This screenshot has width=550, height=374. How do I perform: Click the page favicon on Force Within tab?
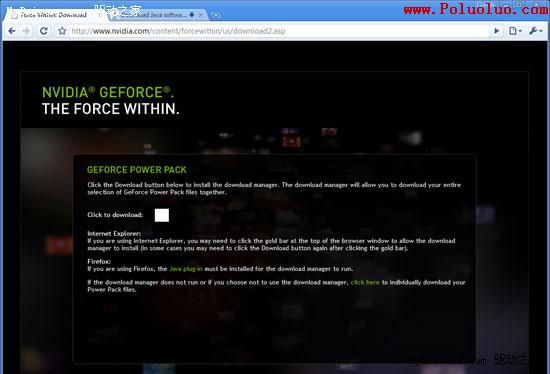click(x=14, y=15)
